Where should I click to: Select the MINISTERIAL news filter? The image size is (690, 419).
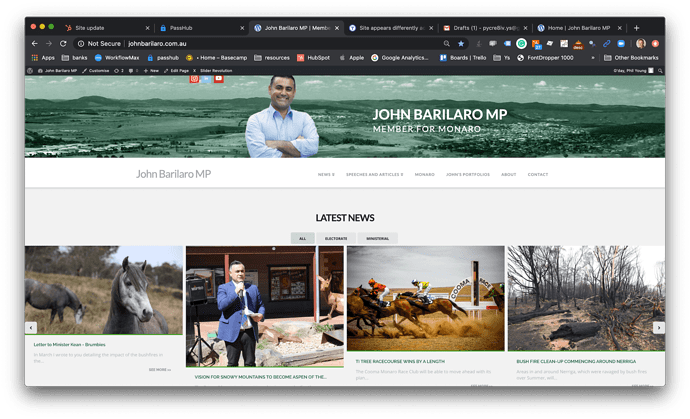tap(378, 238)
